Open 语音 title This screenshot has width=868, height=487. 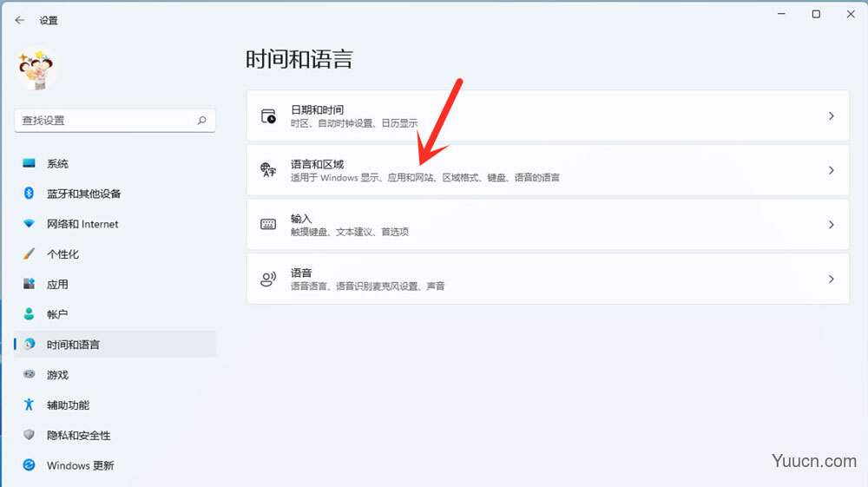click(x=301, y=273)
